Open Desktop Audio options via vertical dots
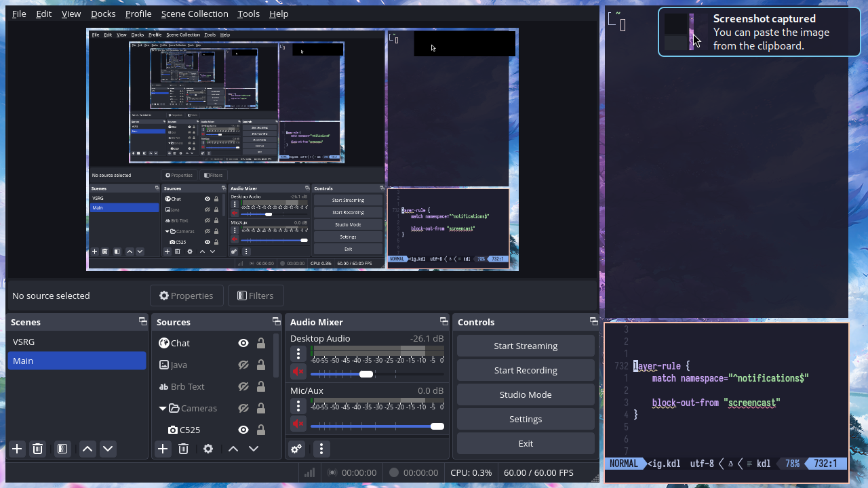The image size is (868, 488). pyautogui.click(x=297, y=353)
